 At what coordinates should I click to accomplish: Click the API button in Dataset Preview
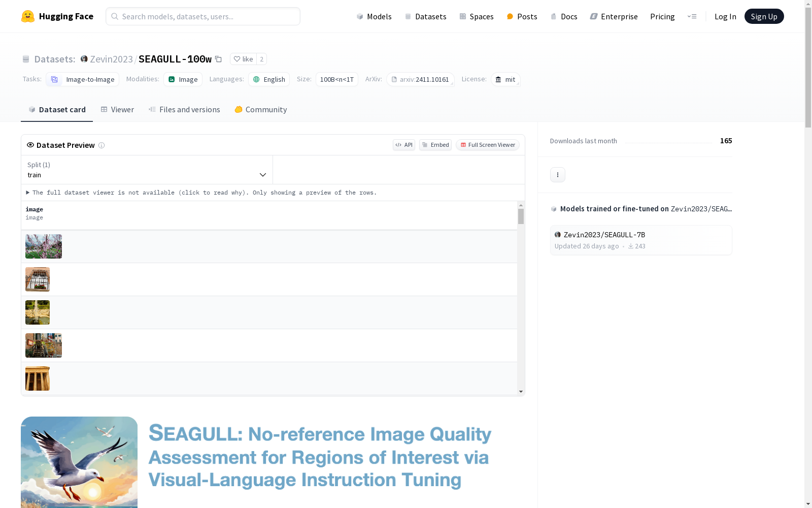(404, 145)
